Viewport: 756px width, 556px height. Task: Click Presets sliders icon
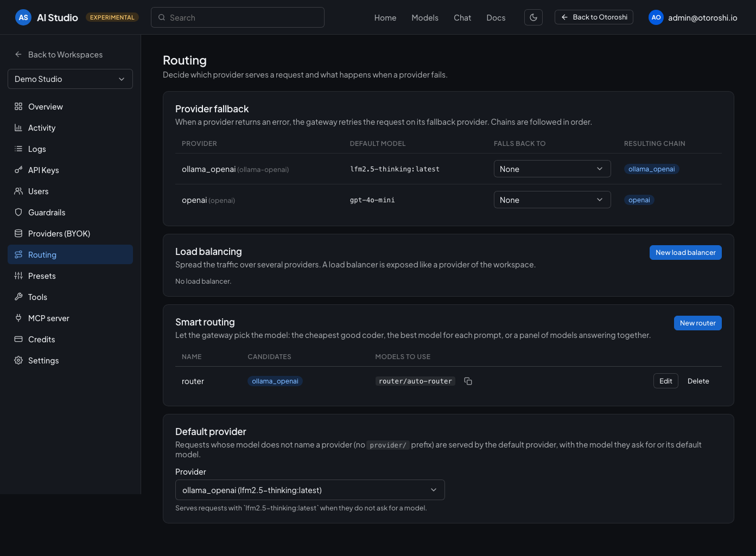pyautogui.click(x=18, y=276)
